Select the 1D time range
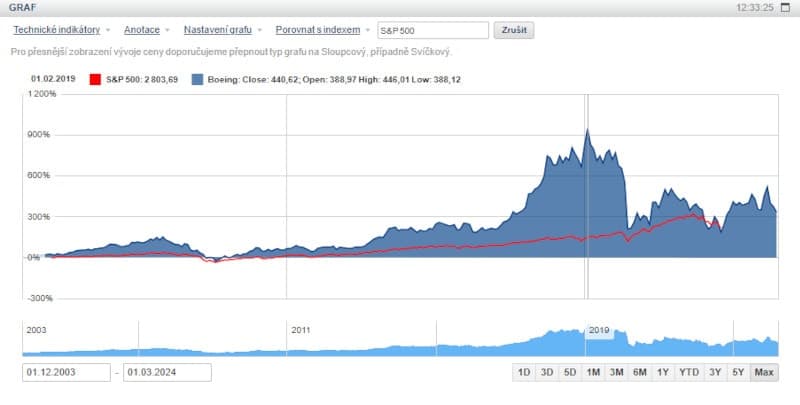Viewport: 800px width, 405px height. click(524, 372)
